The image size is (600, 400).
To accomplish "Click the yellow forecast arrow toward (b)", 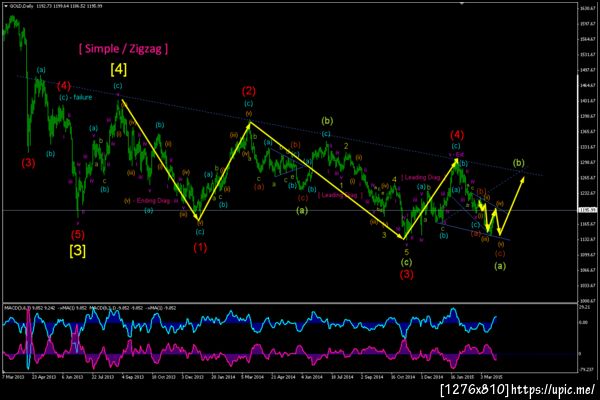I will click(x=512, y=206).
